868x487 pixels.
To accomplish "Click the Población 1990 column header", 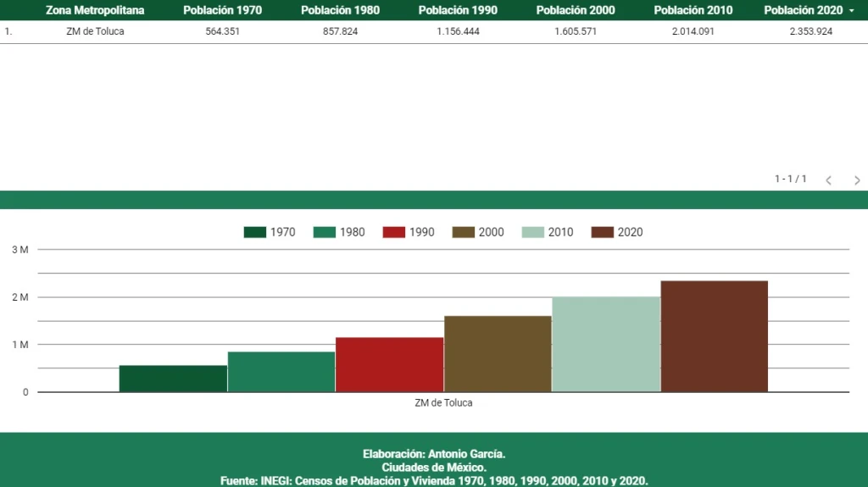I will tap(458, 10).
